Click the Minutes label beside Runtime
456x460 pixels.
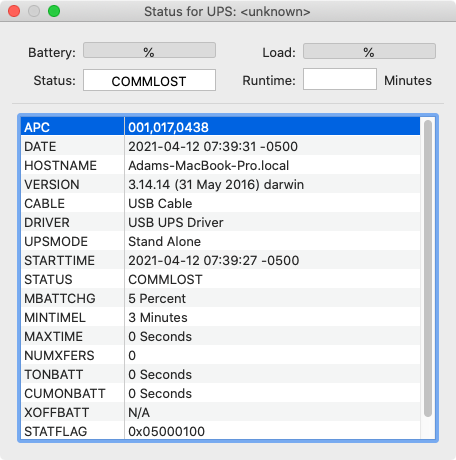(x=408, y=80)
